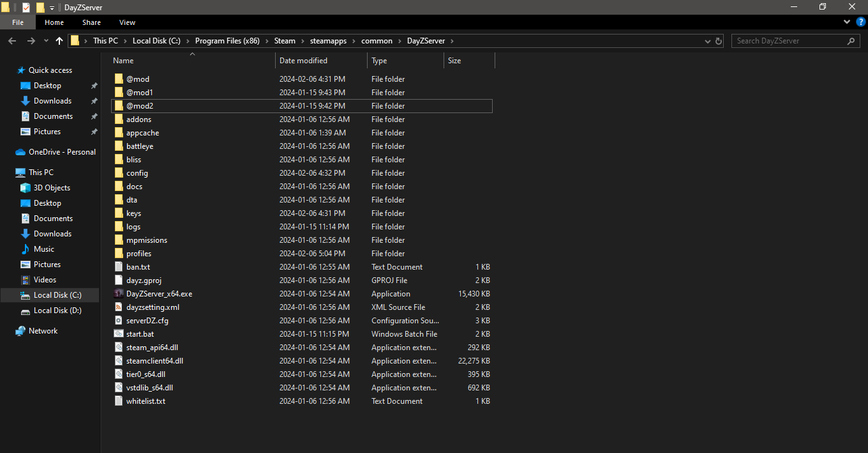
Task: Open Downloads under Quick access
Action: click(x=52, y=101)
